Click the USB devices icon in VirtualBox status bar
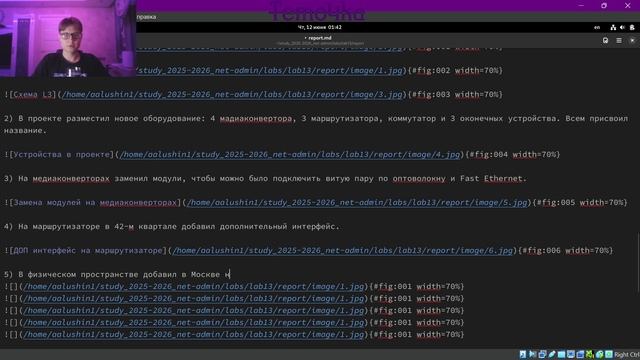The width and height of the screenshot is (640, 360). tap(551, 354)
